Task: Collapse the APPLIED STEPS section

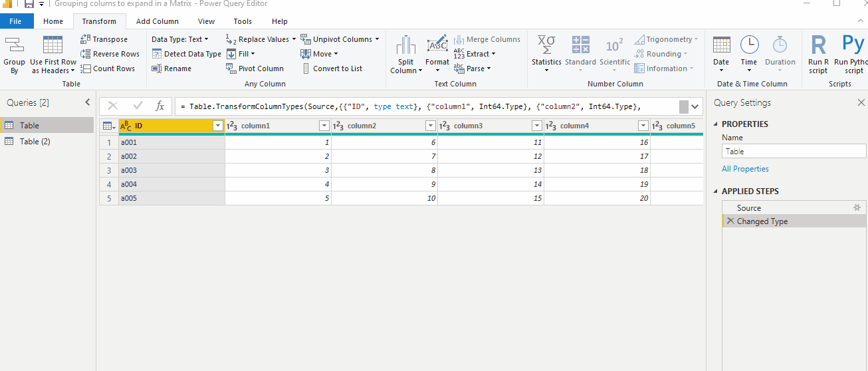Action: point(717,191)
